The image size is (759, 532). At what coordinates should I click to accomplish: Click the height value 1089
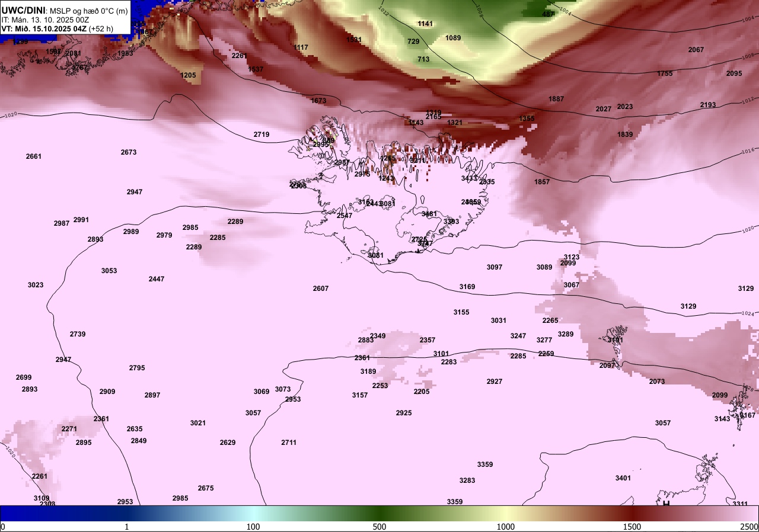pyautogui.click(x=453, y=38)
